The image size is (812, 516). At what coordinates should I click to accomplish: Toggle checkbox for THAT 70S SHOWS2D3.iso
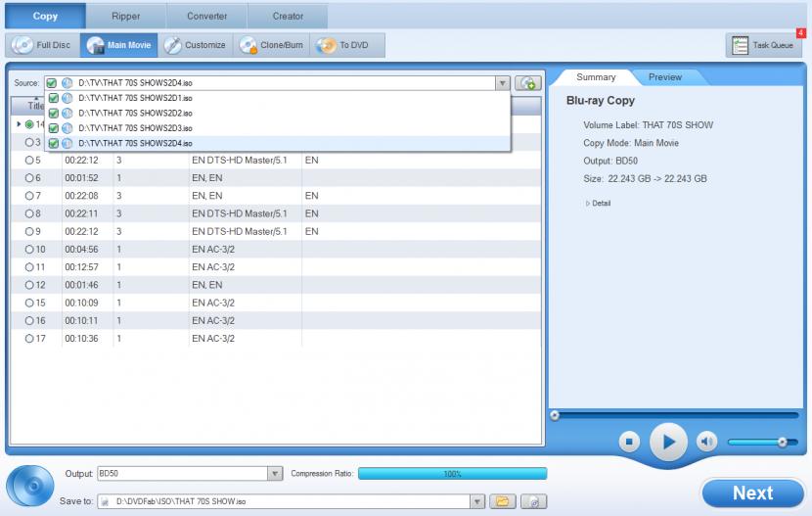pyautogui.click(x=54, y=128)
